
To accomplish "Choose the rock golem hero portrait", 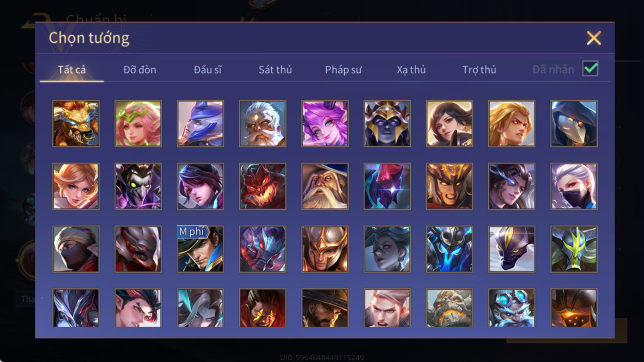I will (x=450, y=308).
